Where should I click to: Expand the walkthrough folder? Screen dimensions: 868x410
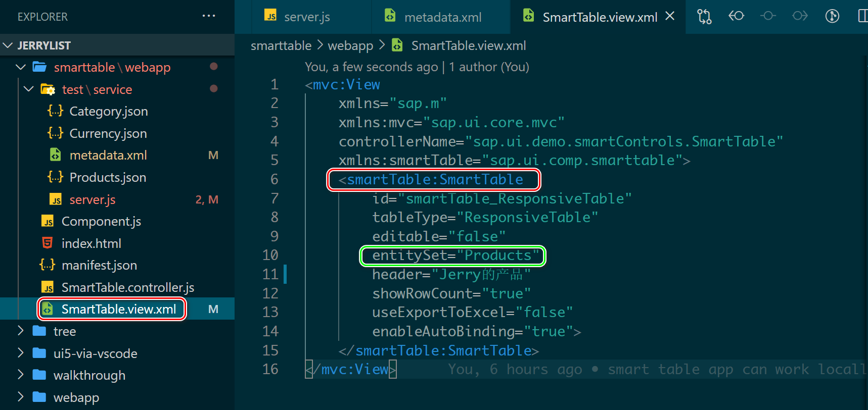coord(21,375)
